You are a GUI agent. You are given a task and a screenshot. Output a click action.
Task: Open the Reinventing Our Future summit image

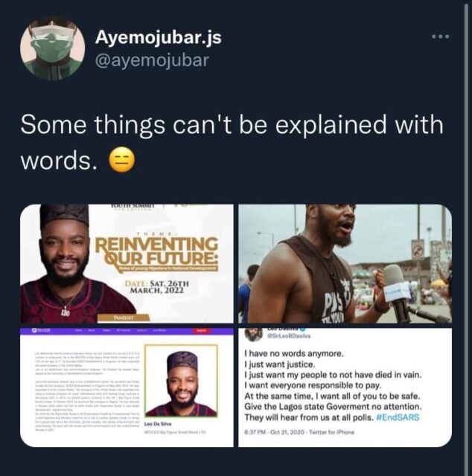(x=127, y=263)
